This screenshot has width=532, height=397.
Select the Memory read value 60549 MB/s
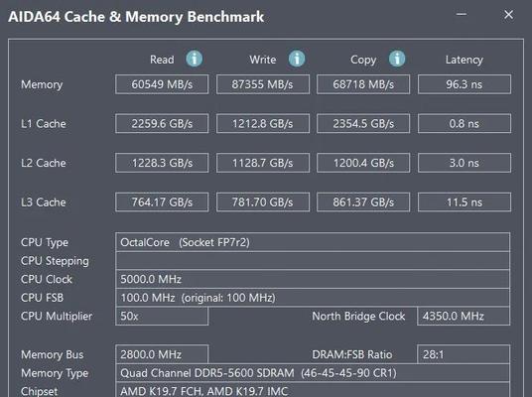click(162, 84)
